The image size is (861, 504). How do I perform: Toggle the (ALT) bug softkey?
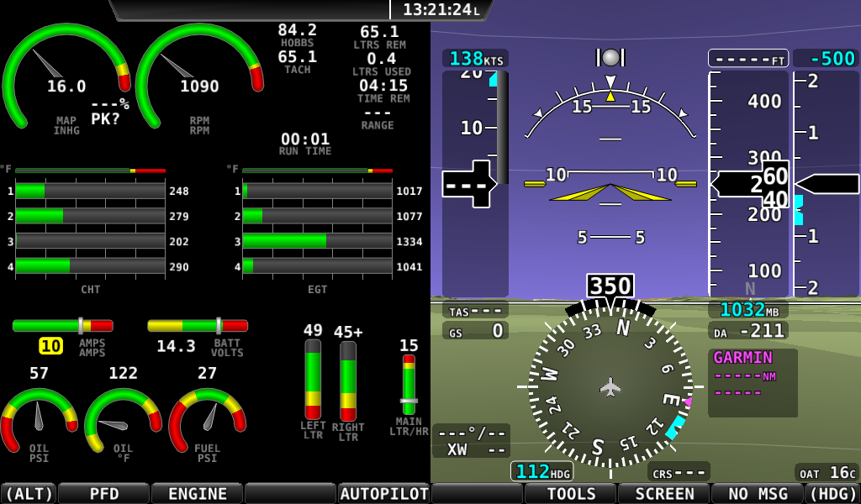pos(28,493)
